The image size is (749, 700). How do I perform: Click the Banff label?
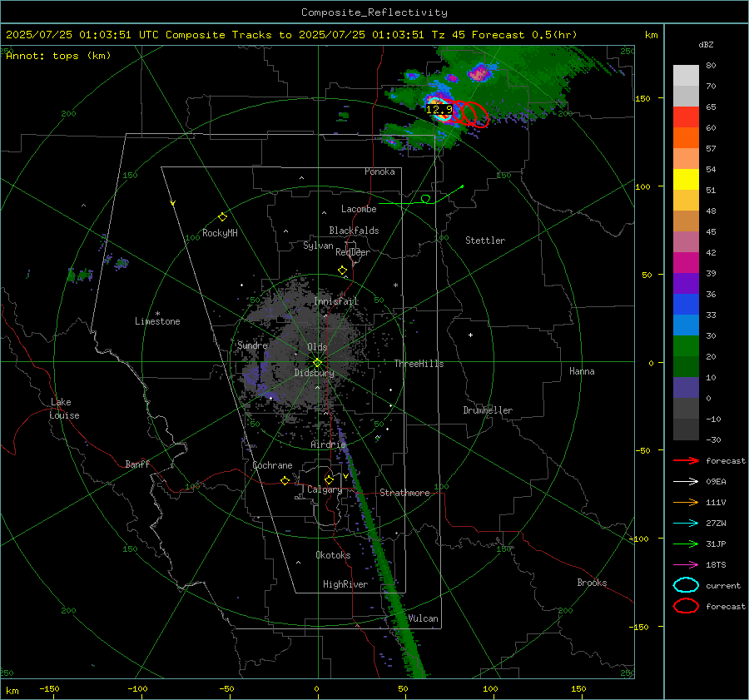pos(137,464)
